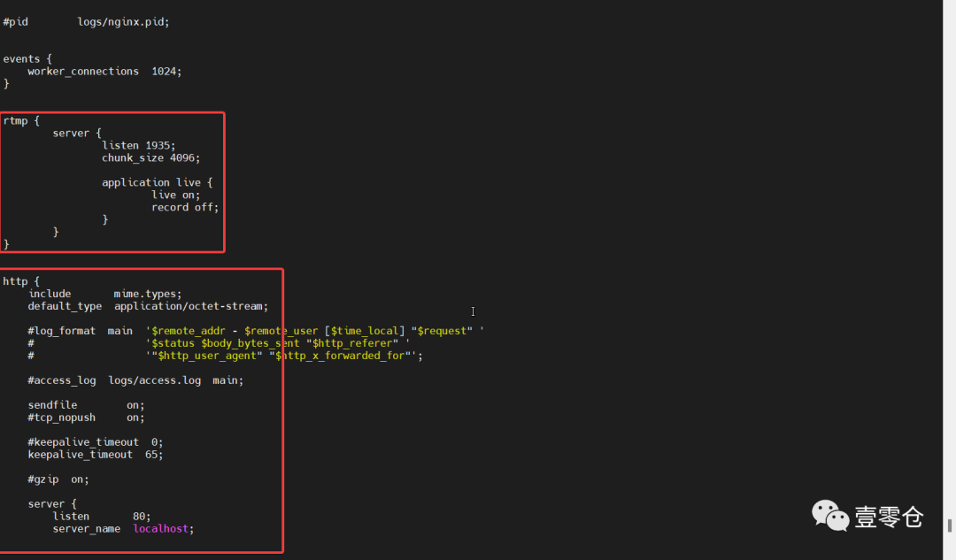This screenshot has height=560, width=956.
Task: Click the "sendfile on;" directive
Action: pos(85,405)
